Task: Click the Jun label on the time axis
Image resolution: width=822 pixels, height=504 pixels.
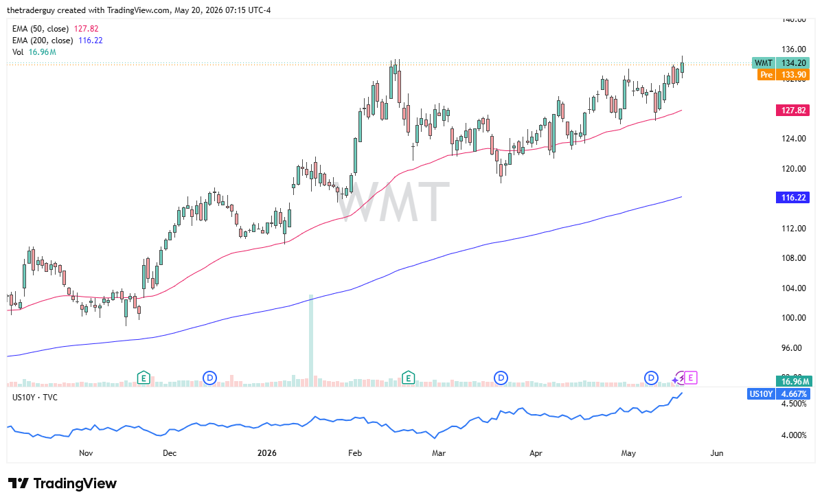Action: (x=716, y=453)
